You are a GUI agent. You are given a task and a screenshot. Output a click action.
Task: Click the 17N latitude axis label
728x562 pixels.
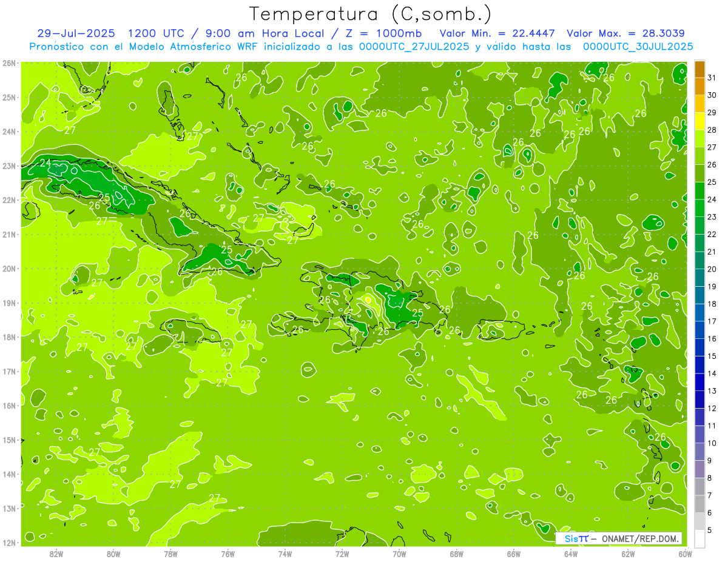[9, 371]
